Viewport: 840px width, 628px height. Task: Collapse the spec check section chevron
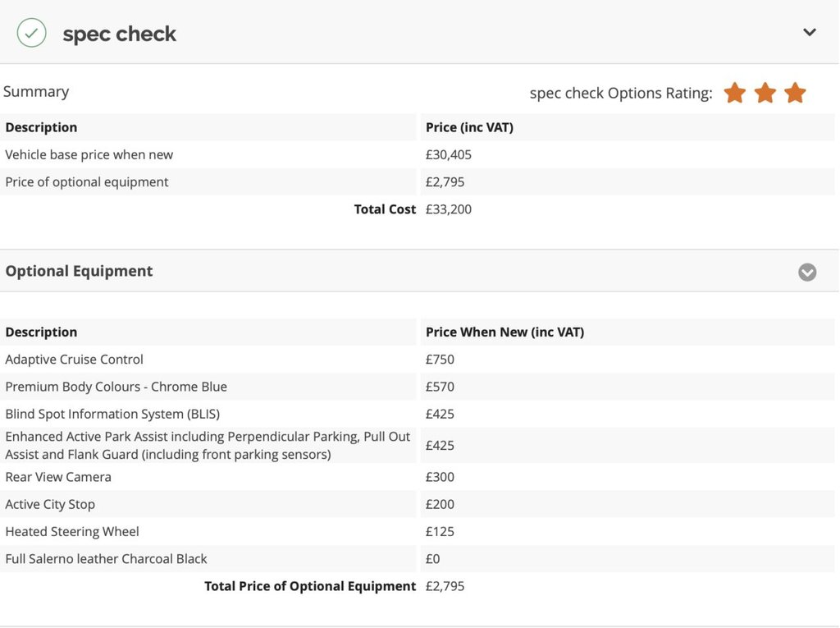click(810, 33)
